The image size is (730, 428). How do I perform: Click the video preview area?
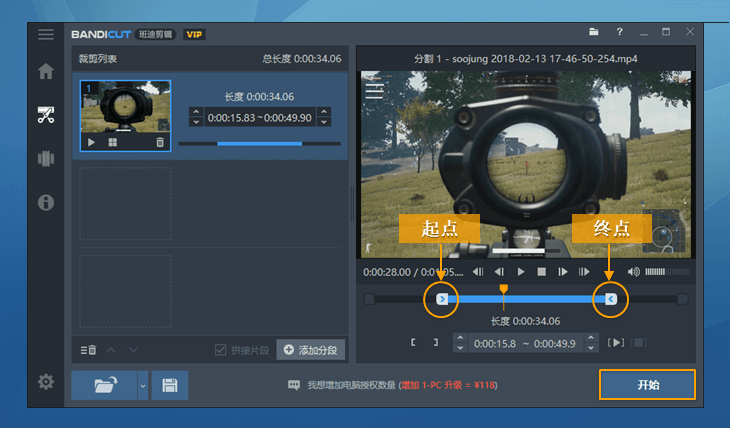coord(526,164)
